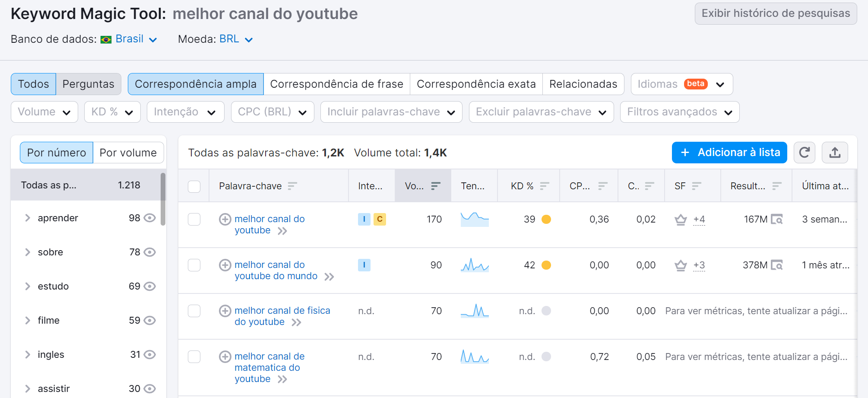Select Correspondência de frase tab

tap(337, 84)
